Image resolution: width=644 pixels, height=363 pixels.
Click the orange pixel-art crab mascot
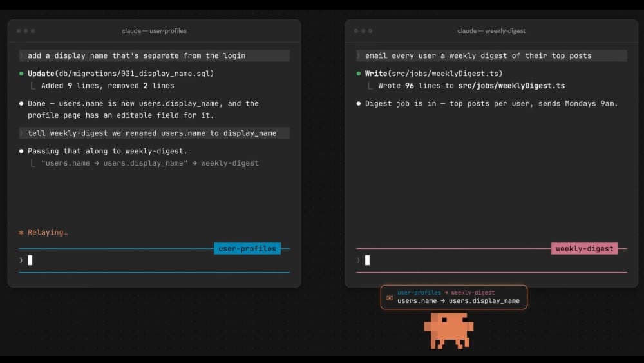click(448, 331)
